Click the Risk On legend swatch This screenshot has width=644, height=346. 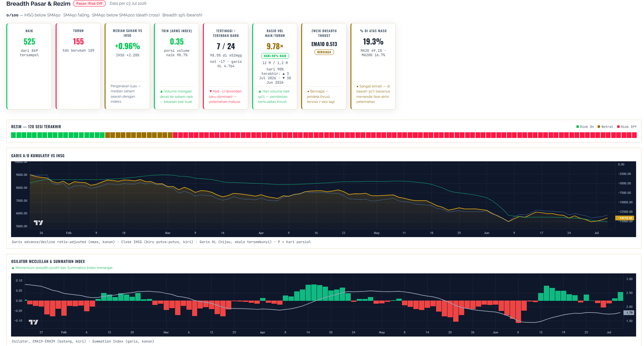[x=578, y=127]
